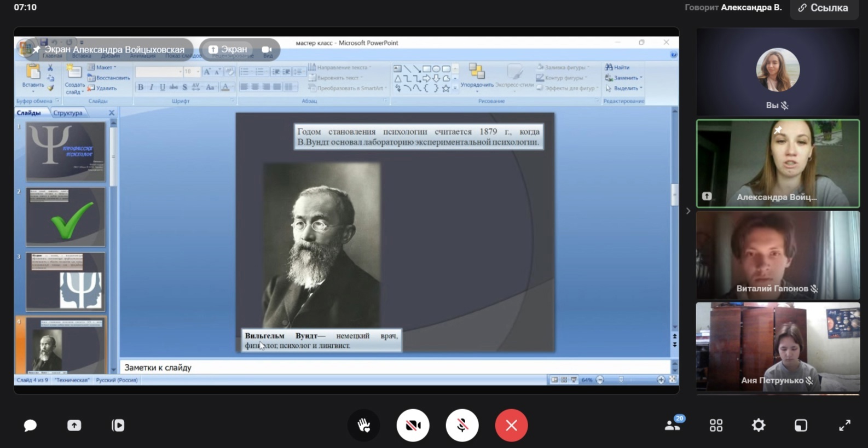Switch to grid layout view
Image resolution: width=868 pixels, height=448 pixels.
(716, 426)
